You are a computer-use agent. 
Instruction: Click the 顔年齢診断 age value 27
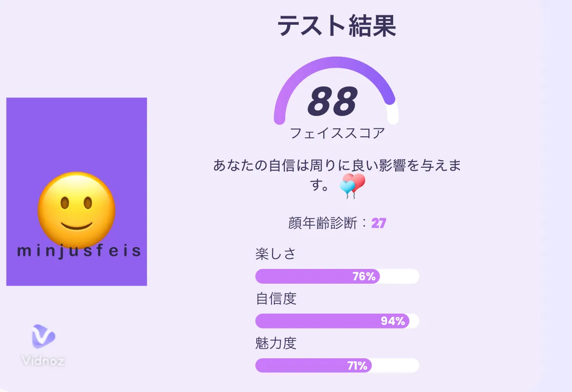[378, 223]
